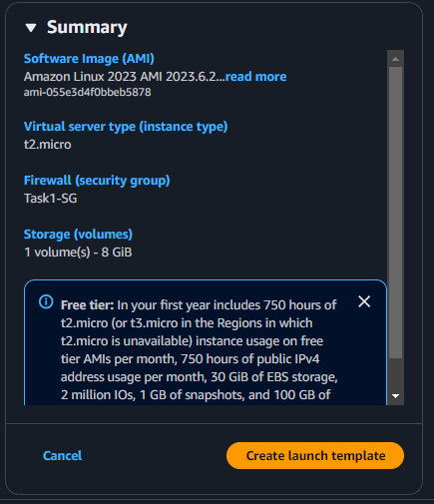Screen dimensions: 434x504
Task: Click the scrollbar up arrow
Action: tap(395, 59)
